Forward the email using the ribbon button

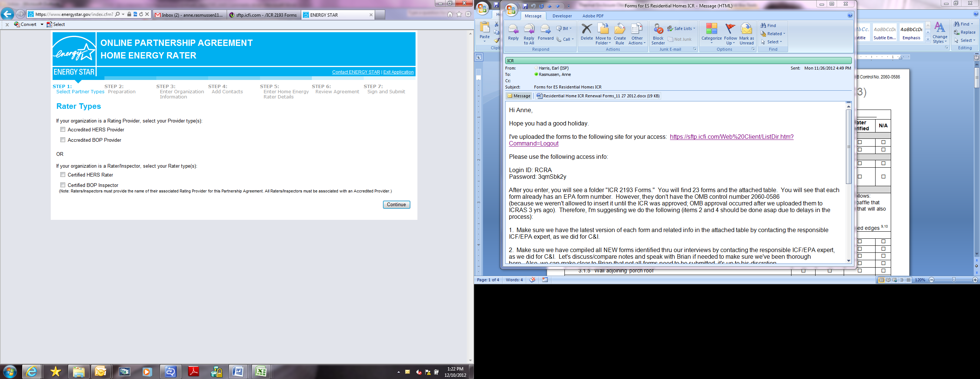(x=546, y=32)
